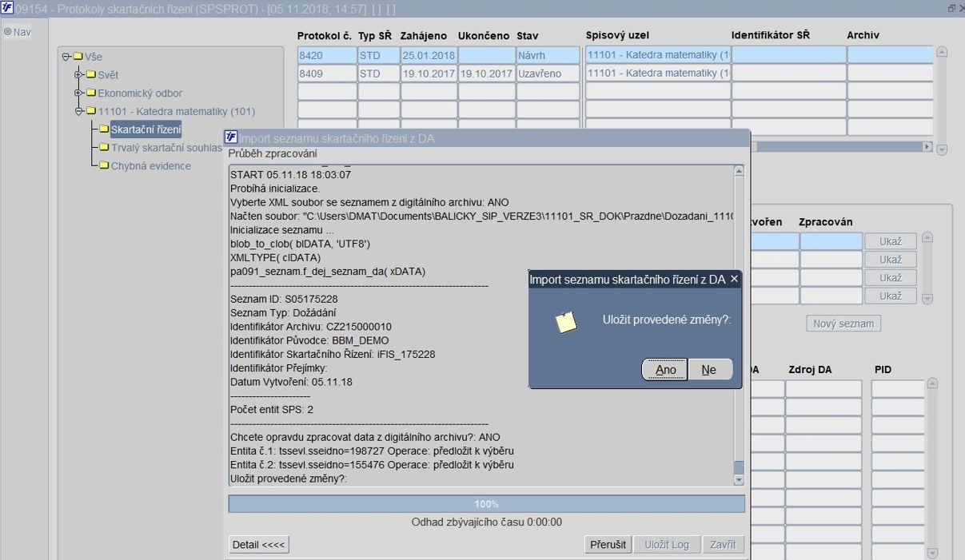
Task: Click the Nový seznam button
Action: point(843,324)
